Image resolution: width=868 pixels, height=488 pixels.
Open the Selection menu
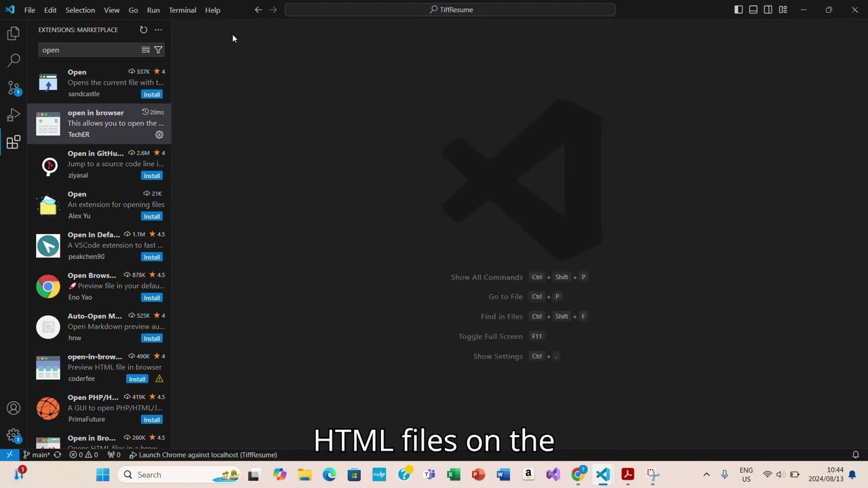80,10
